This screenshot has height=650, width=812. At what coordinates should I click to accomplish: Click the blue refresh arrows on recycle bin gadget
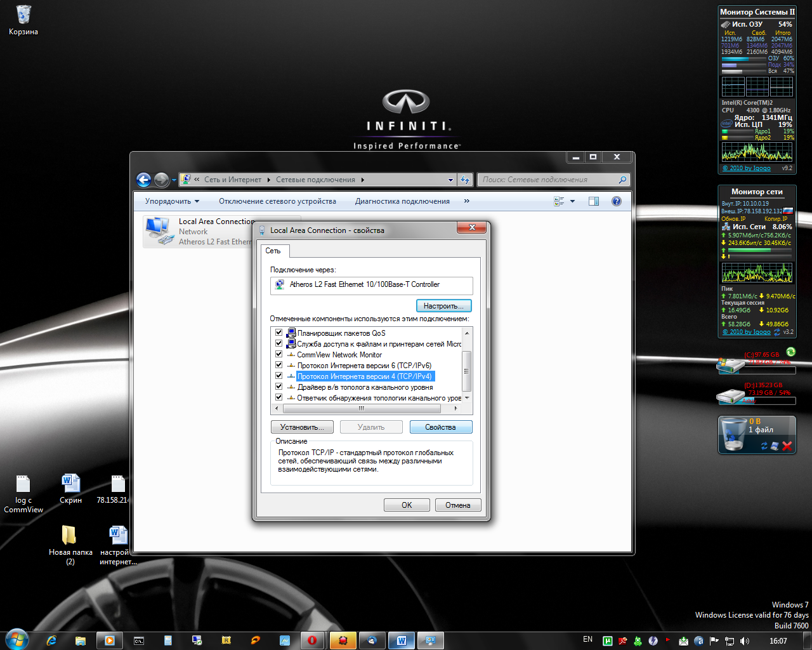(764, 446)
